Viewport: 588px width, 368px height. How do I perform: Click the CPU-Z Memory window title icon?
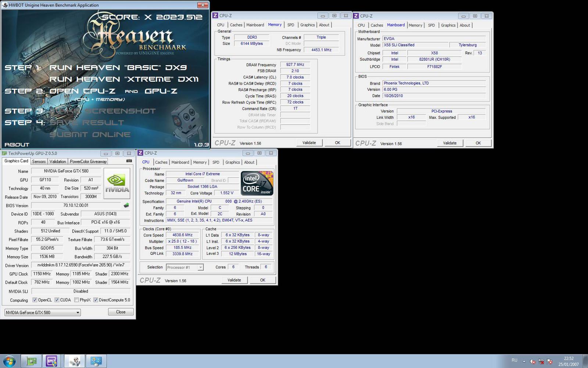pos(215,15)
